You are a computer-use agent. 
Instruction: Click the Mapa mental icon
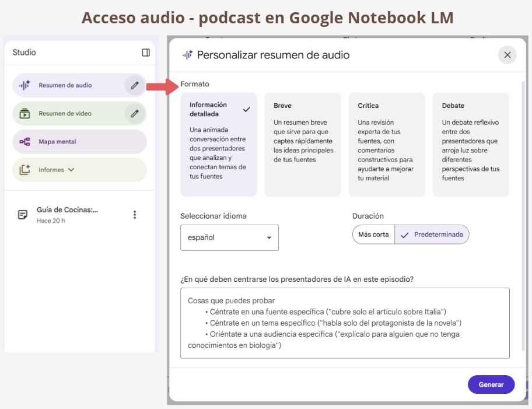[x=24, y=142]
